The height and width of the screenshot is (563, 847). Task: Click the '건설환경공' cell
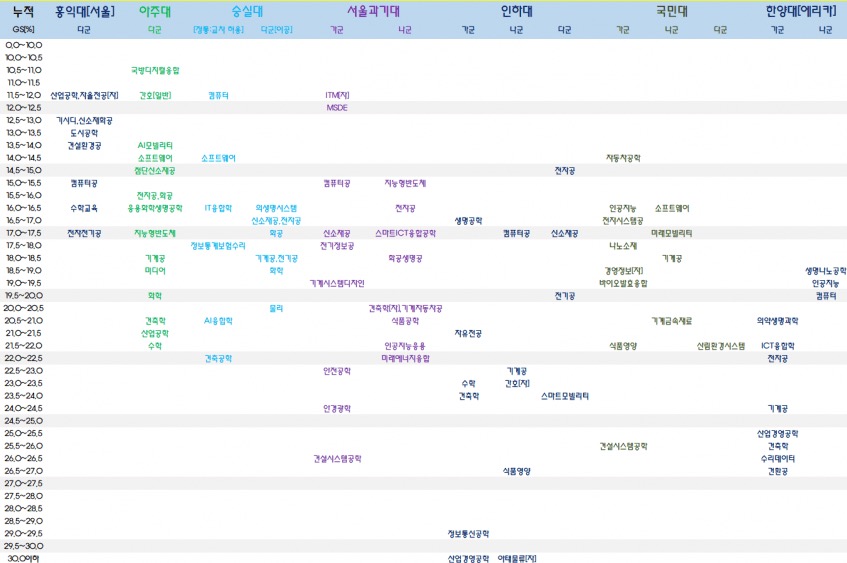point(84,145)
